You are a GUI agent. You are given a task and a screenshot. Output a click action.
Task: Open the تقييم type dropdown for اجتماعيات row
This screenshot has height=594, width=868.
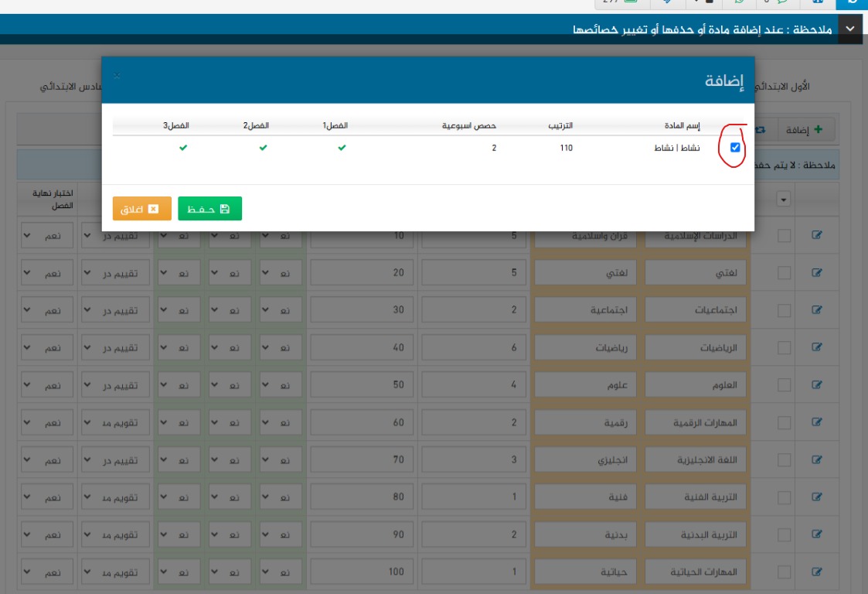[115, 310]
